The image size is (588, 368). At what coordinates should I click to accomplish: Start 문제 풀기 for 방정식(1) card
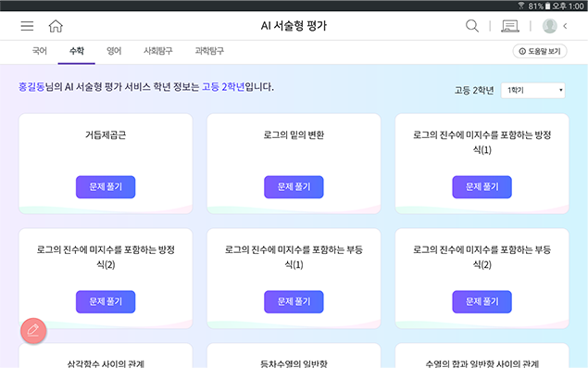(482, 187)
